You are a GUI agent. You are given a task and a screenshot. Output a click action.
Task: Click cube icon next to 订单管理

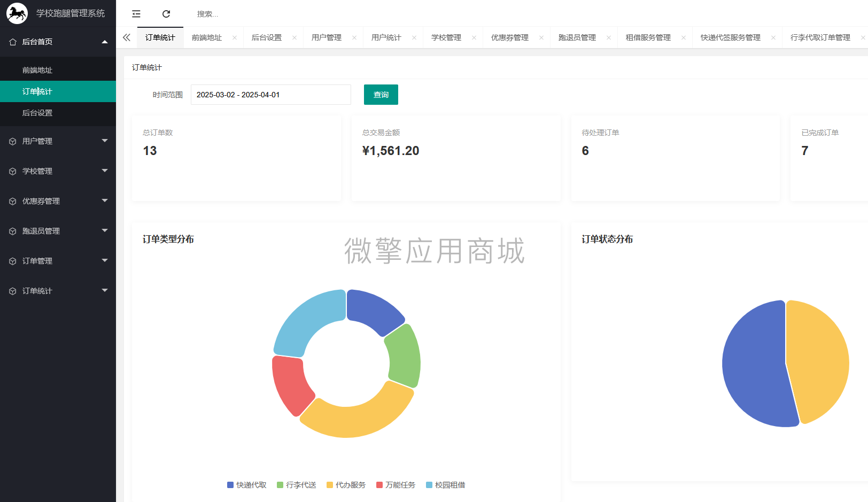(x=13, y=261)
